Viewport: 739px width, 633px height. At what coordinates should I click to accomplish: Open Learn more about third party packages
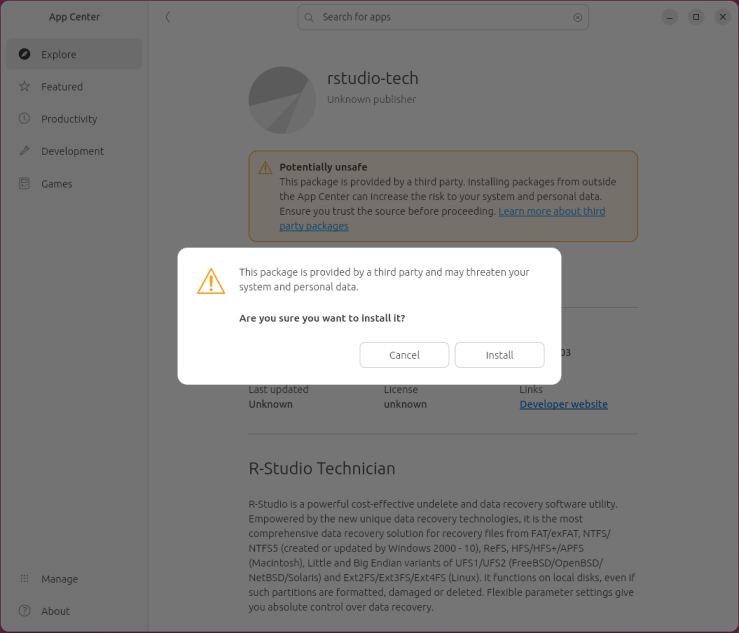coord(442,219)
